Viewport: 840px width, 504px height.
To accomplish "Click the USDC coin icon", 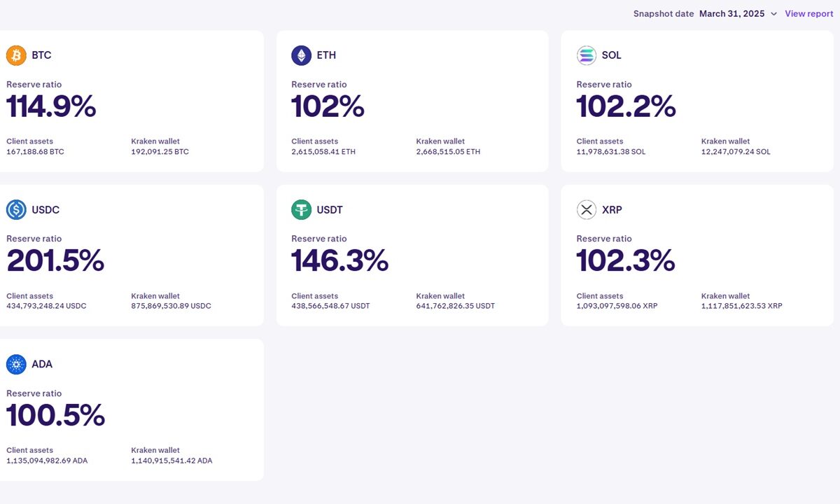I will [x=16, y=210].
